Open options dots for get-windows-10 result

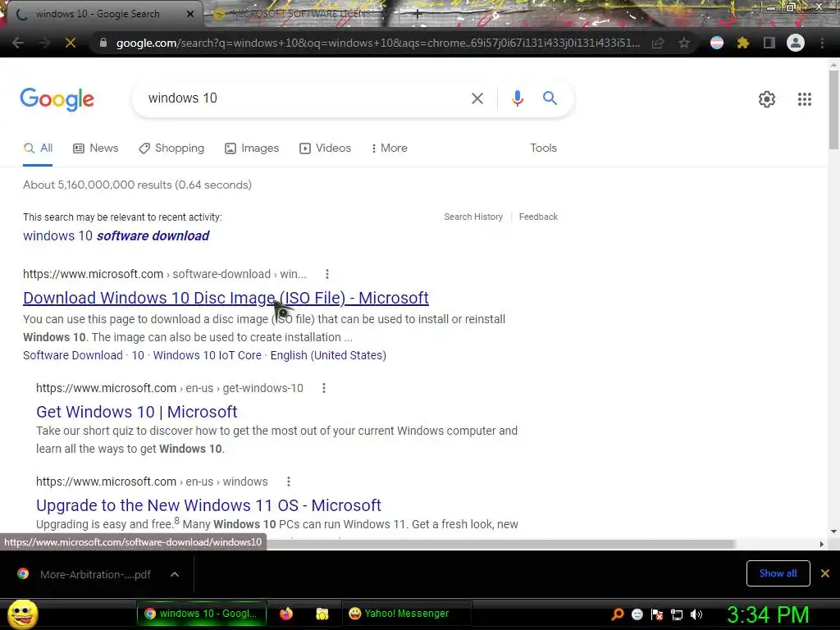pyautogui.click(x=323, y=388)
